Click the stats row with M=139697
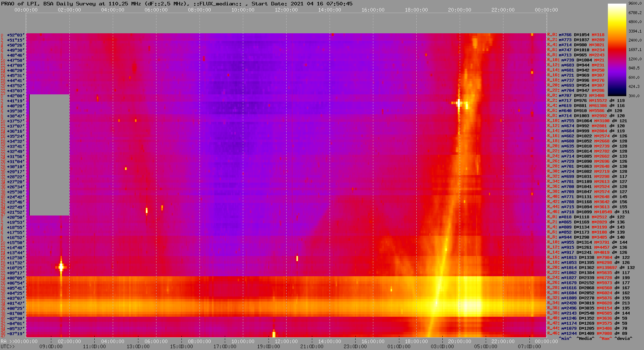 coord(591,268)
